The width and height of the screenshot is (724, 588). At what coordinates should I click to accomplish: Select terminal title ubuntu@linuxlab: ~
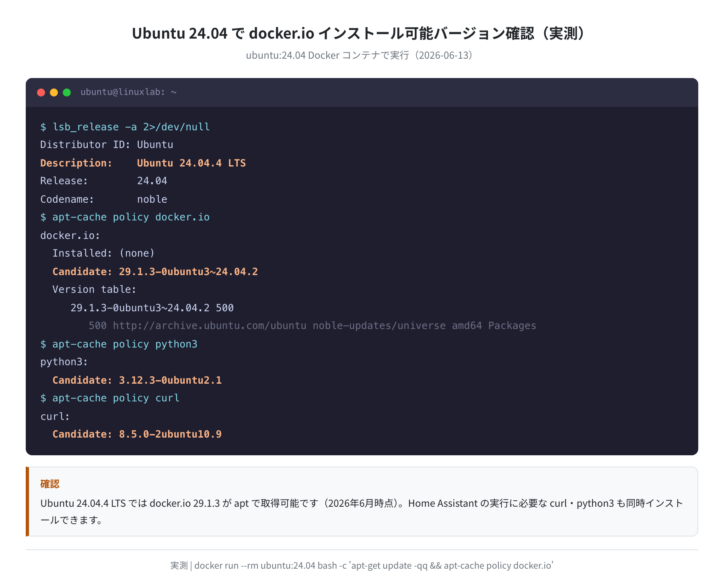(128, 92)
